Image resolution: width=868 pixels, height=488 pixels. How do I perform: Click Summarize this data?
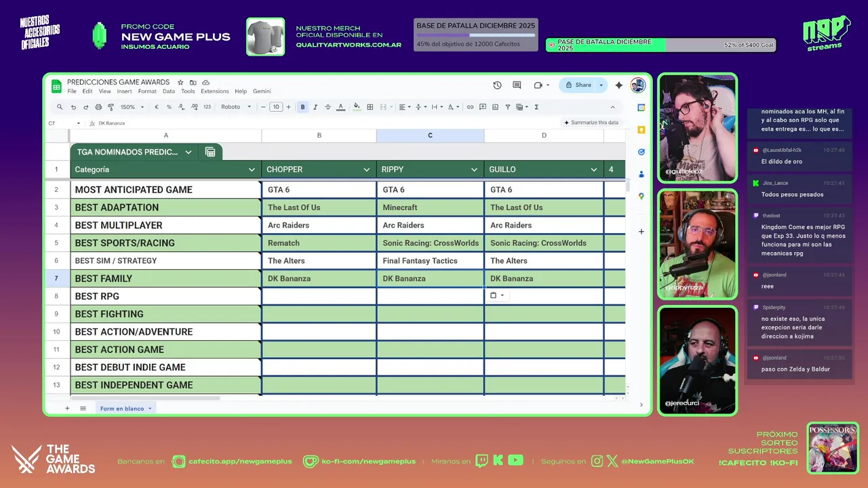591,123
